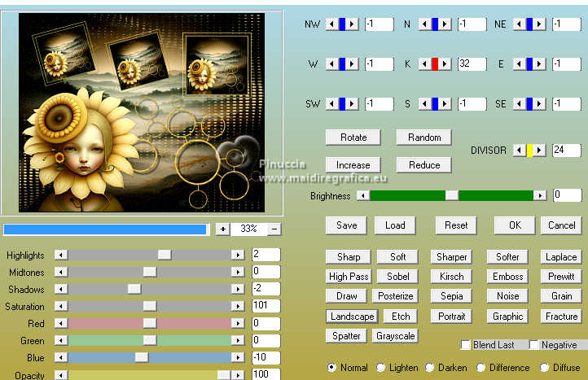Viewport: 588px width, 380px height.
Task: Load a saved preset
Action: pyautogui.click(x=395, y=225)
